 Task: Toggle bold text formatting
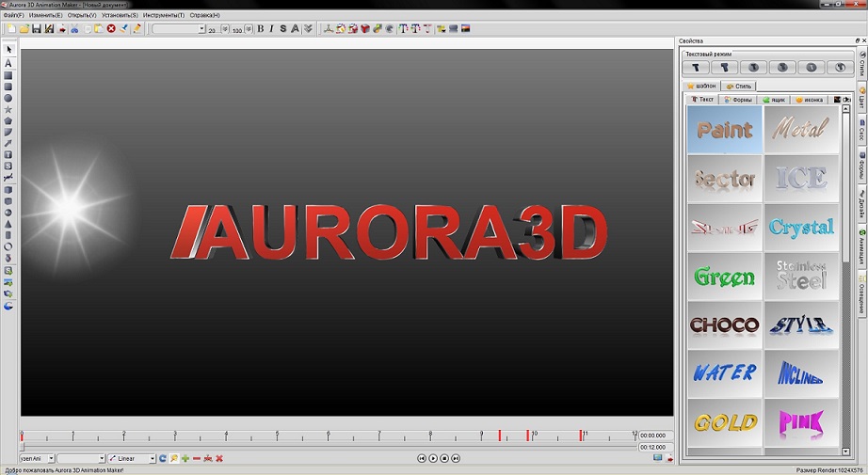tap(260, 29)
